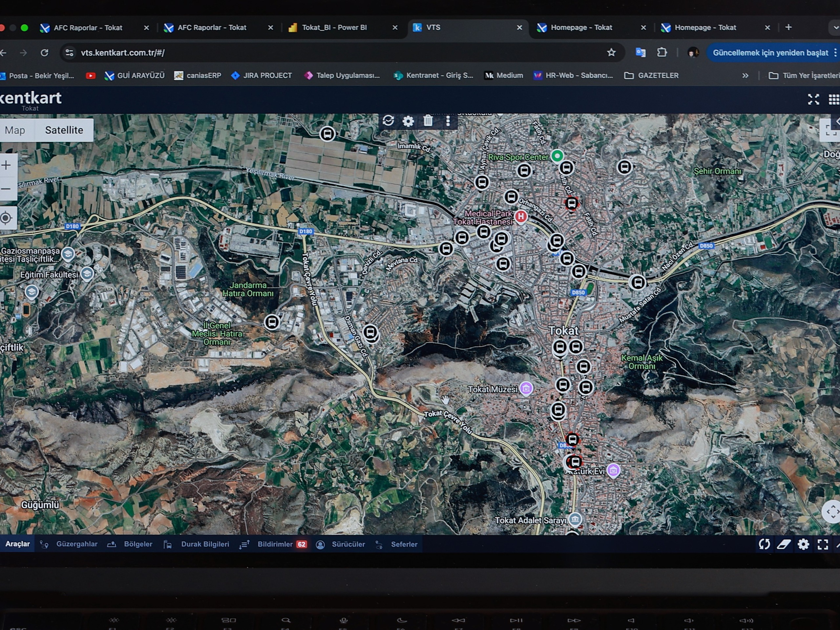Zoom out with the minus button

(7, 189)
